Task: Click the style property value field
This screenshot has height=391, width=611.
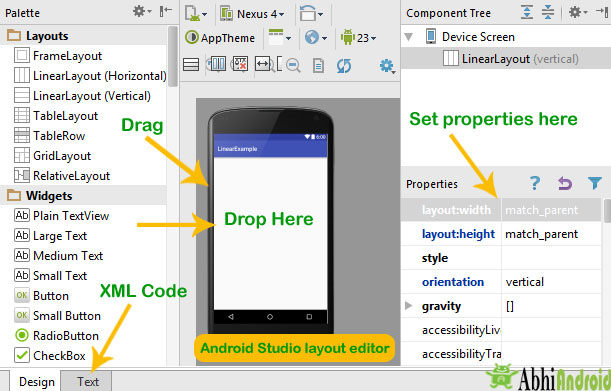Action: click(551, 258)
